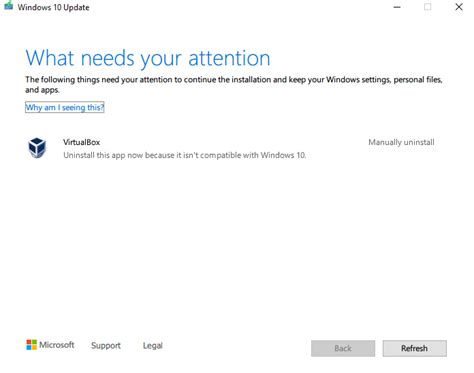Click the Windows 10 Update title bar icon
Image resolution: width=474 pixels, height=373 pixels.
point(8,5)
